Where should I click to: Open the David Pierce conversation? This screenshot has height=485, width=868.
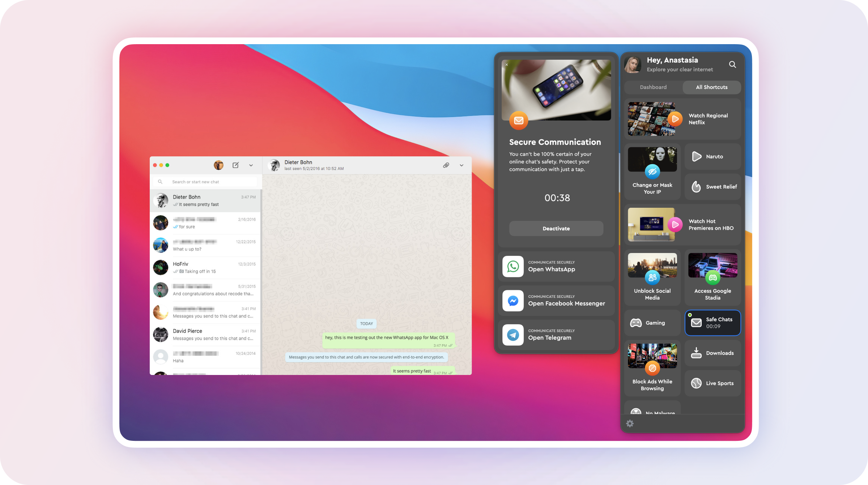(x=205, y=335)
